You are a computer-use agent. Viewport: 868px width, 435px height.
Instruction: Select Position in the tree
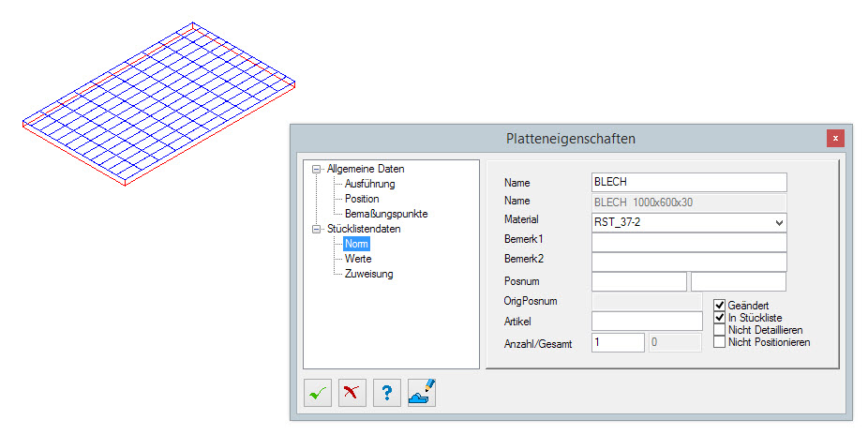362,199
